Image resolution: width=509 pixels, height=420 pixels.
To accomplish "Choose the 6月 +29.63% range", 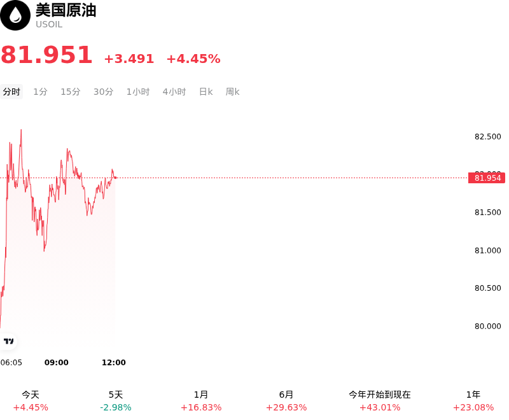I will 286,401.
